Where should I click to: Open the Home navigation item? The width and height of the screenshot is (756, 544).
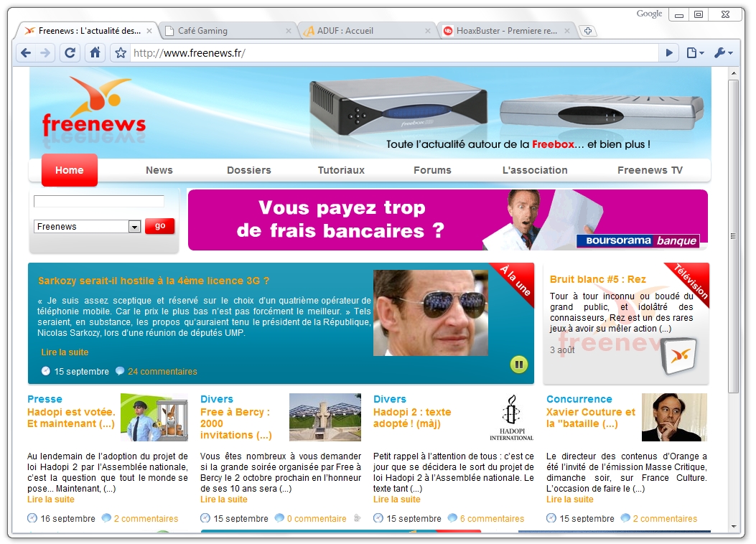[70, 170]
